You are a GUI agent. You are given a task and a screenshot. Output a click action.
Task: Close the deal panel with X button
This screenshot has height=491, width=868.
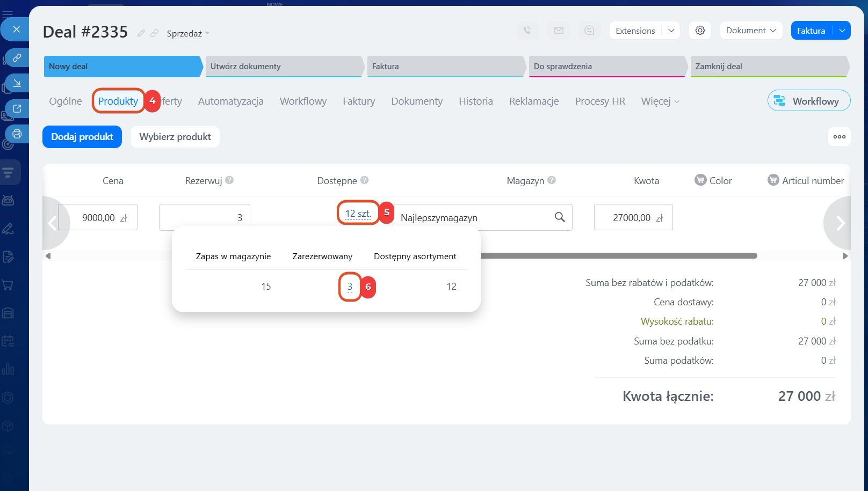[16, 30]
